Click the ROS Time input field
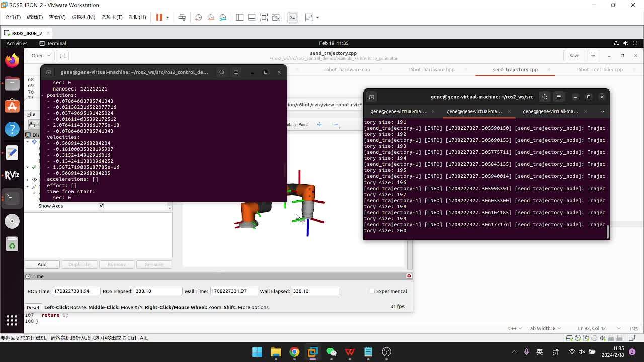The width and height of the screenshot is (644, 362). click(76, 291)
